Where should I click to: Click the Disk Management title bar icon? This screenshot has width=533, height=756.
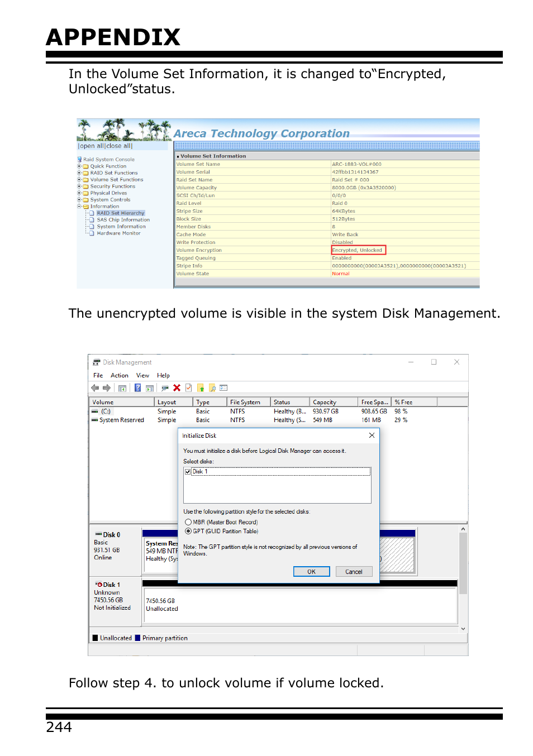(x=97, y=362)
